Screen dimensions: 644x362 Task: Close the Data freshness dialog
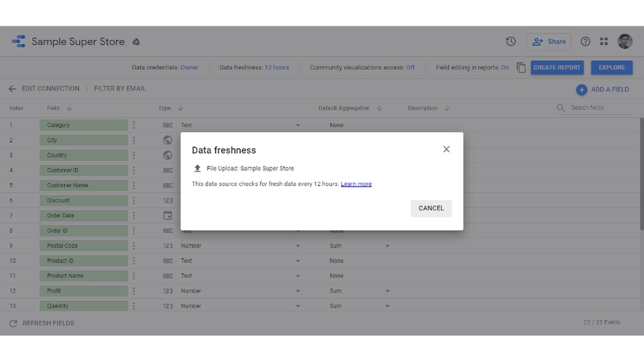point(446,150)
